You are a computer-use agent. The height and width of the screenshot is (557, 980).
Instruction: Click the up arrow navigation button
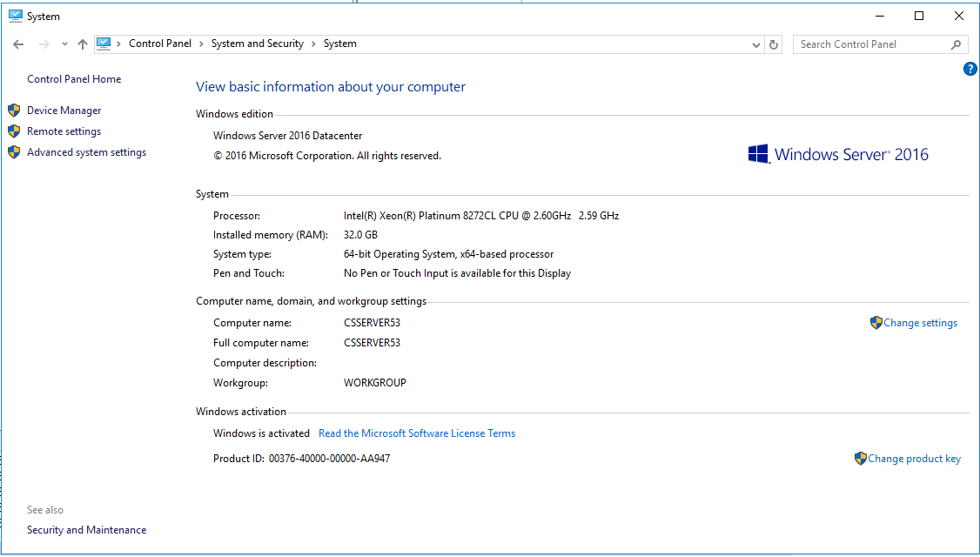(82, 44)
